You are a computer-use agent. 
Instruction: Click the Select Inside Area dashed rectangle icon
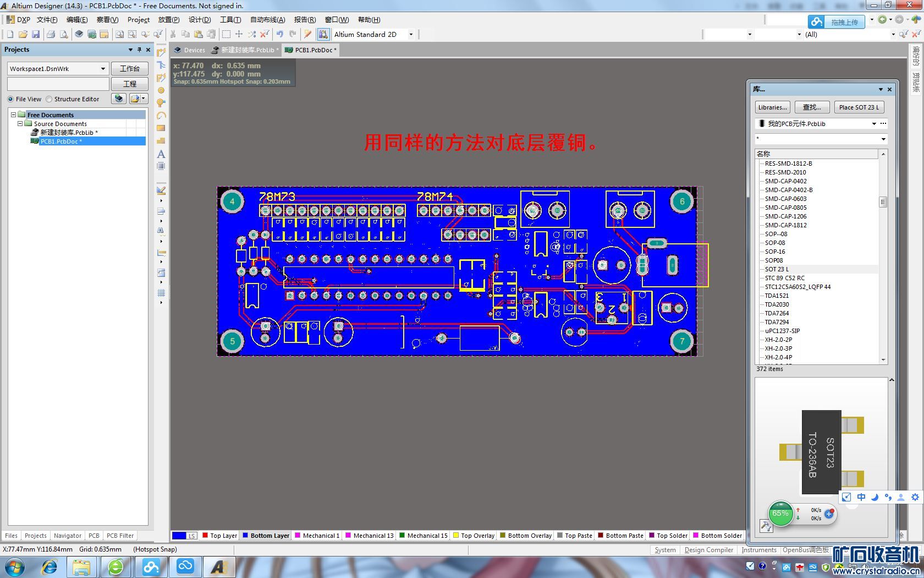tap(226, 34)
